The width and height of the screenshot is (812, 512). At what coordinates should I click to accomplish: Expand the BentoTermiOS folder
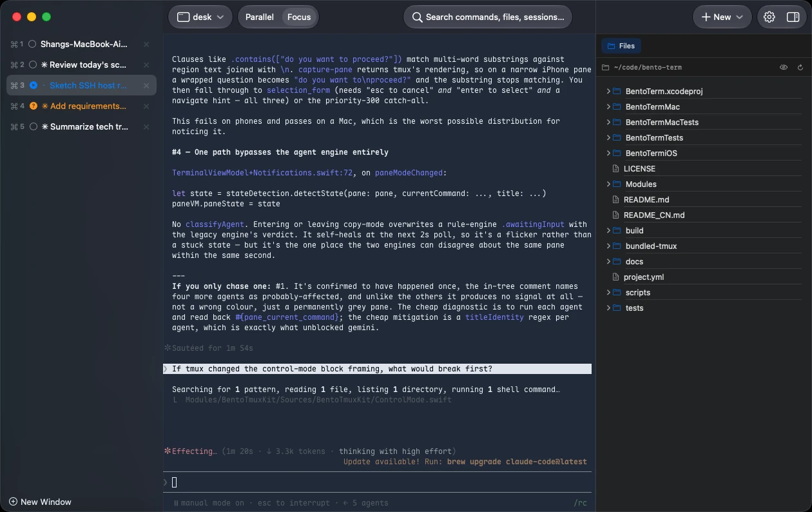click(608, 153)
